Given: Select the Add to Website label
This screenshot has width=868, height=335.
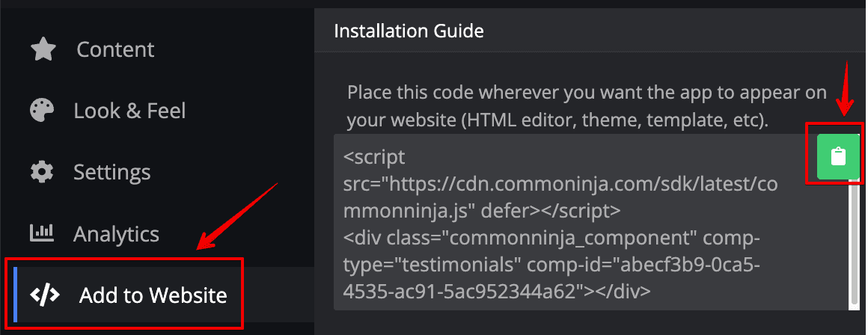Looking at the screenshot, I should coord(153,295).
